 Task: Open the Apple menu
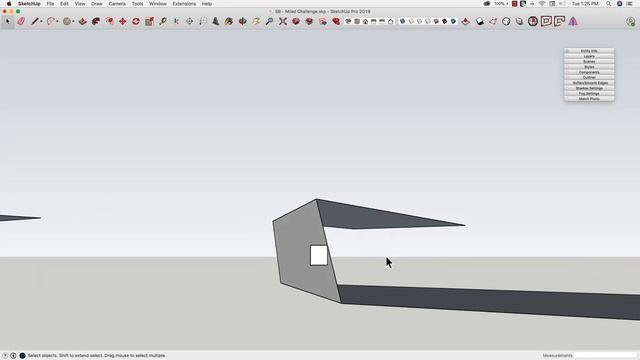click(x=9, y=4)
